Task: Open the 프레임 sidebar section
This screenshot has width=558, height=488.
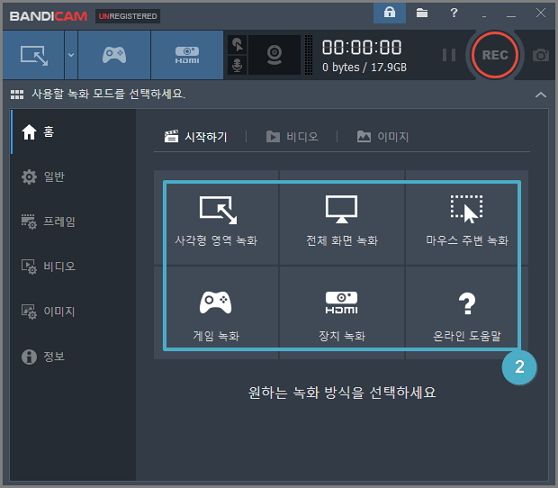Action: coord(73,222)
